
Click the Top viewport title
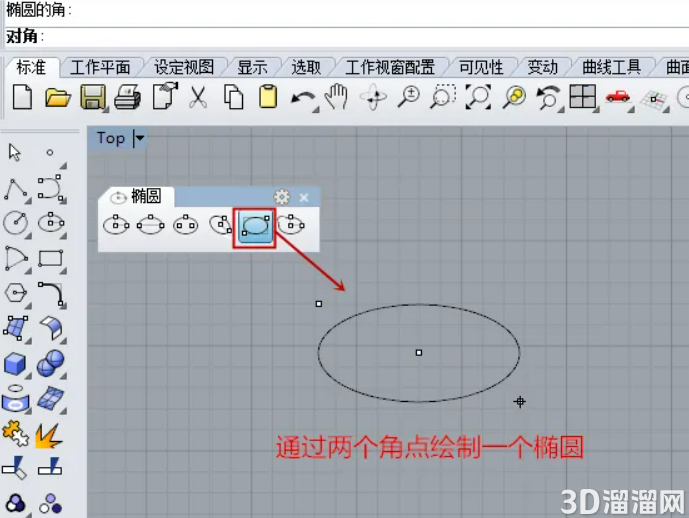point(111,138)
